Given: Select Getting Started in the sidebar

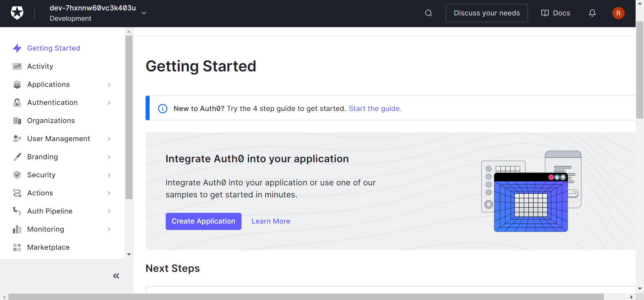Looking at the screenshot, I should coord(54,48).
